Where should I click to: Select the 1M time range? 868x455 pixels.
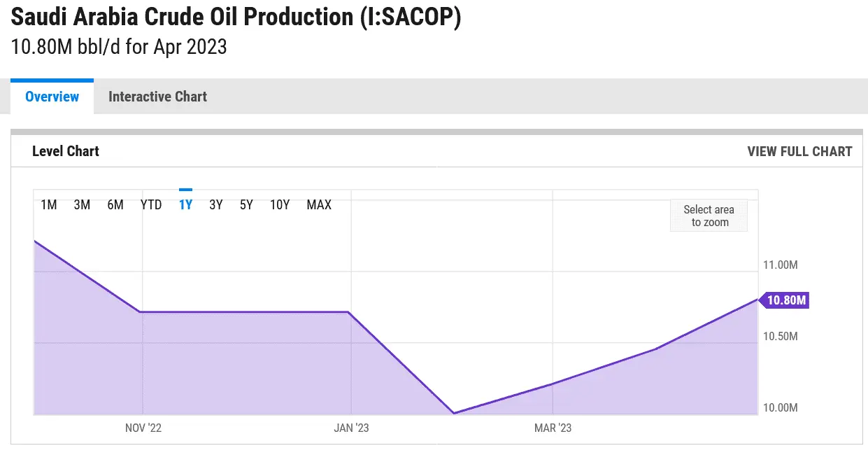[49, 205]
